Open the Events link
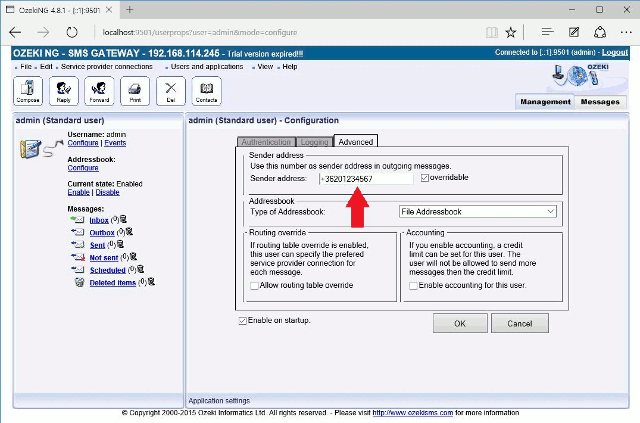Viewport: 640px width, 423px height. pos(115,143)
